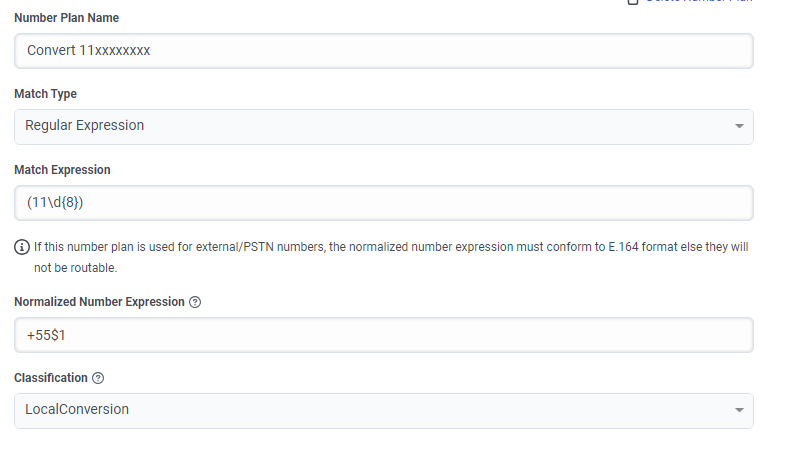Select the Regular Expression value shown

point(85,126)
